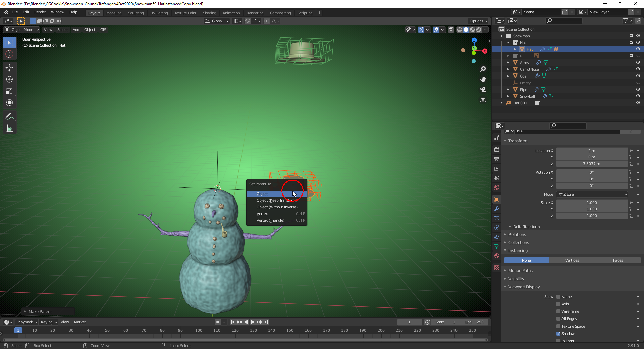Image resolution: width=644 pixels, height=349 pixels.
Task: Open the XYZ Euler rotation mode dropdown
Action: click(592, 194)
